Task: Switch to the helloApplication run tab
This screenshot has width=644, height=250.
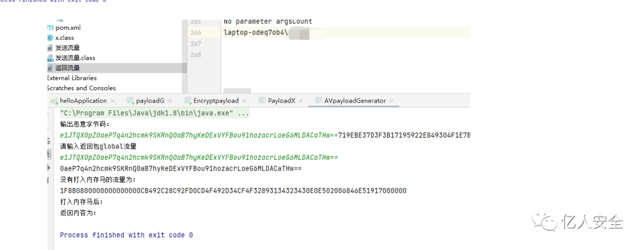Action: pyautogui.click(x=83, y=101)
